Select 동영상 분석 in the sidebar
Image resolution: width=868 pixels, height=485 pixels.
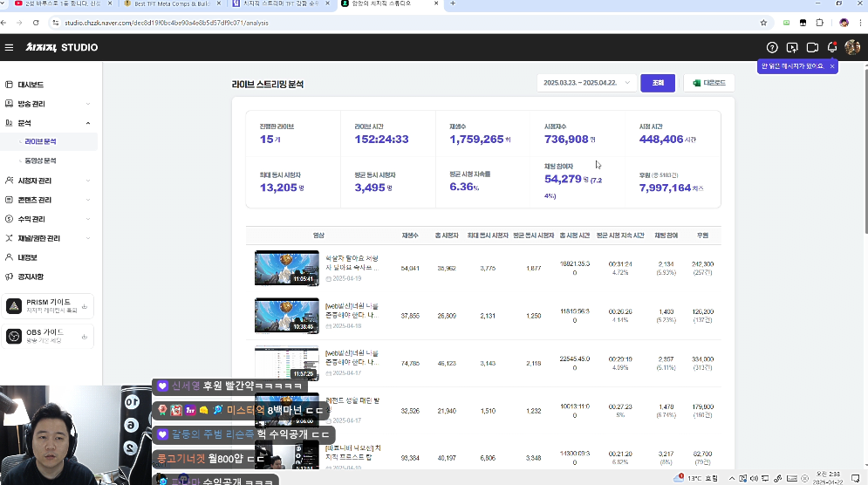click(x=41, y=161)
